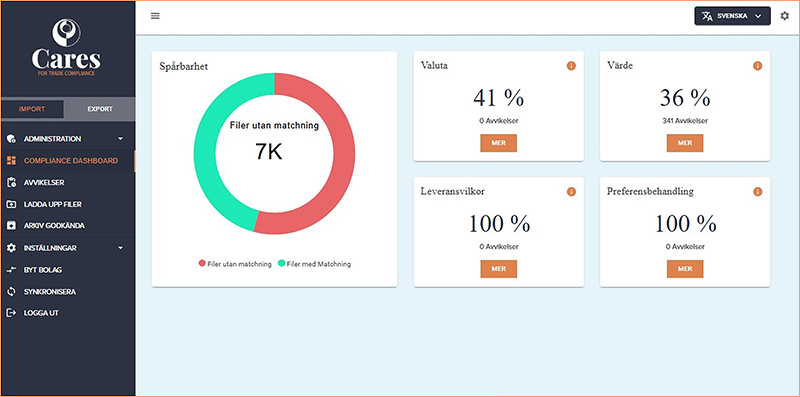Click the info icon on Leveransvilkor card
The width and height of the screenshot is (800, 397).
571,192
